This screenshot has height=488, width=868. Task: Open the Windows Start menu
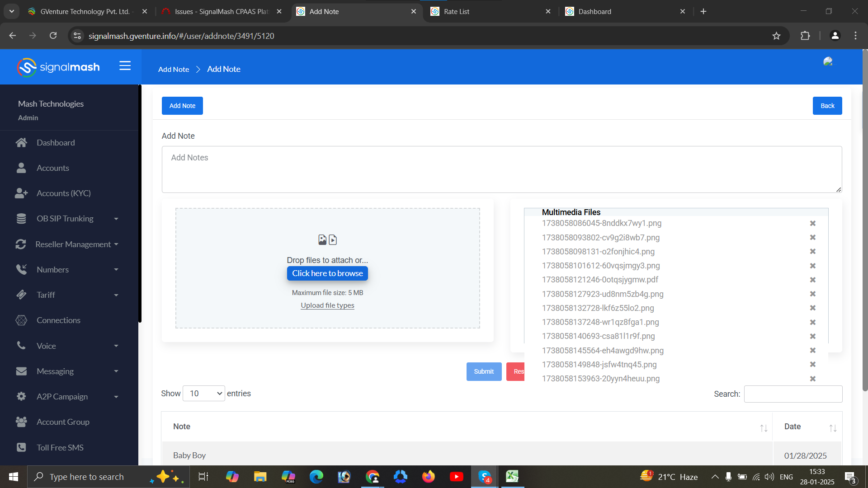[13, 477]
